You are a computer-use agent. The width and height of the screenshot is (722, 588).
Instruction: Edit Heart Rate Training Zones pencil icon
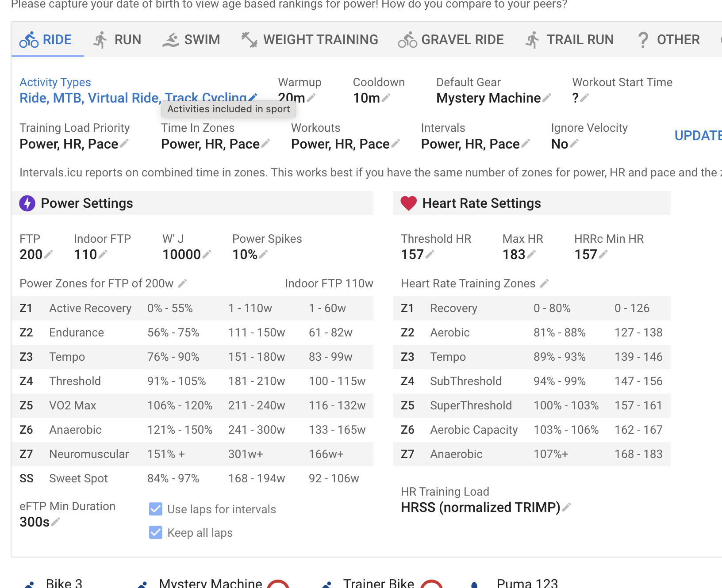pyautogui.click(x=545, y=283)
